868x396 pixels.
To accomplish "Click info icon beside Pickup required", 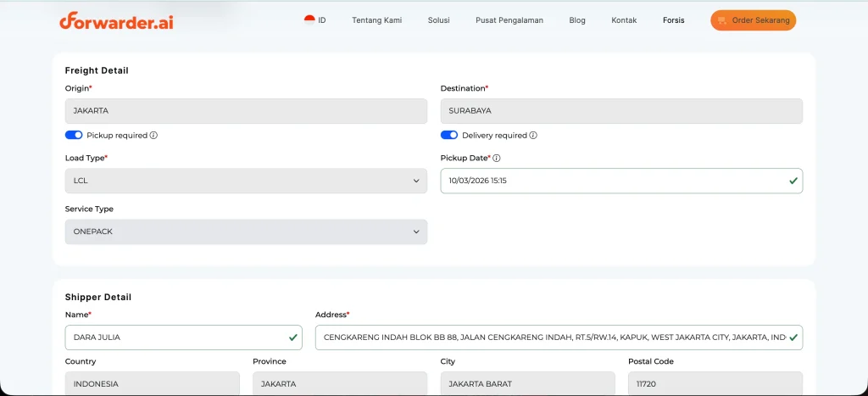I will pos(154,135).
